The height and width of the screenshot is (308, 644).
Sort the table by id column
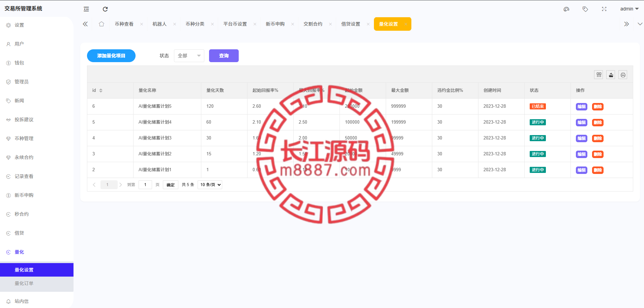(101, 91)
